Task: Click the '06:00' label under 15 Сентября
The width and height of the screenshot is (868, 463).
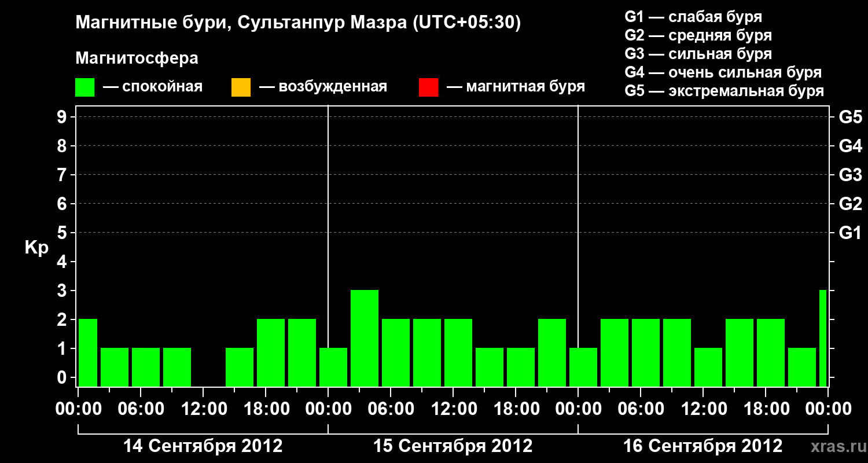Action: pos(391,409)
